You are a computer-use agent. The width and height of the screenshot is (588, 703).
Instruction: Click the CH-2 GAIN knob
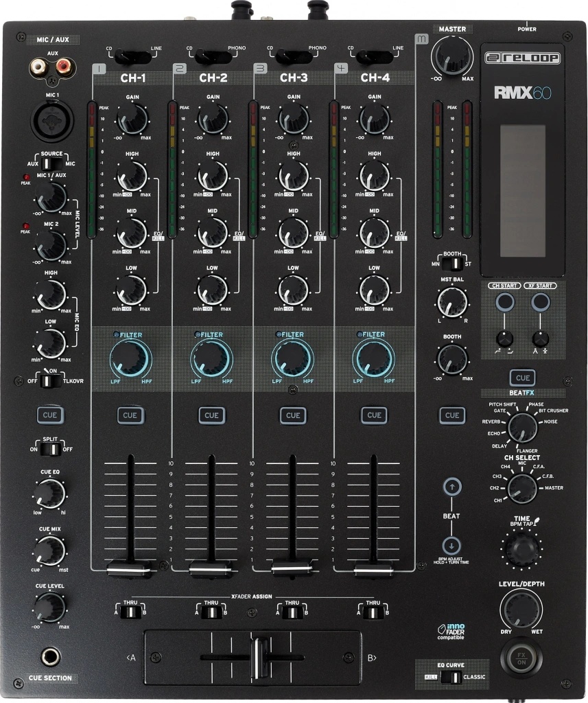pyautogui.click(x=213, y=119)
